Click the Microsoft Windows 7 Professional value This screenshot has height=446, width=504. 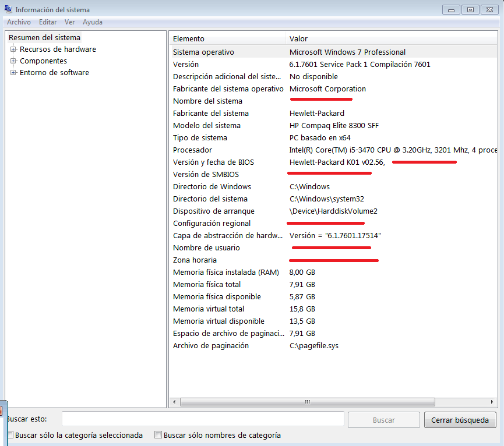[x=347, y=52]
